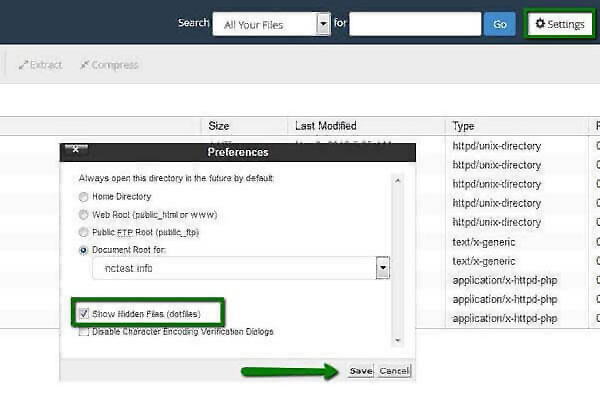Open Settings via the gear icon
This screenshot has height=395, width=600.
(x=540, y=24)
